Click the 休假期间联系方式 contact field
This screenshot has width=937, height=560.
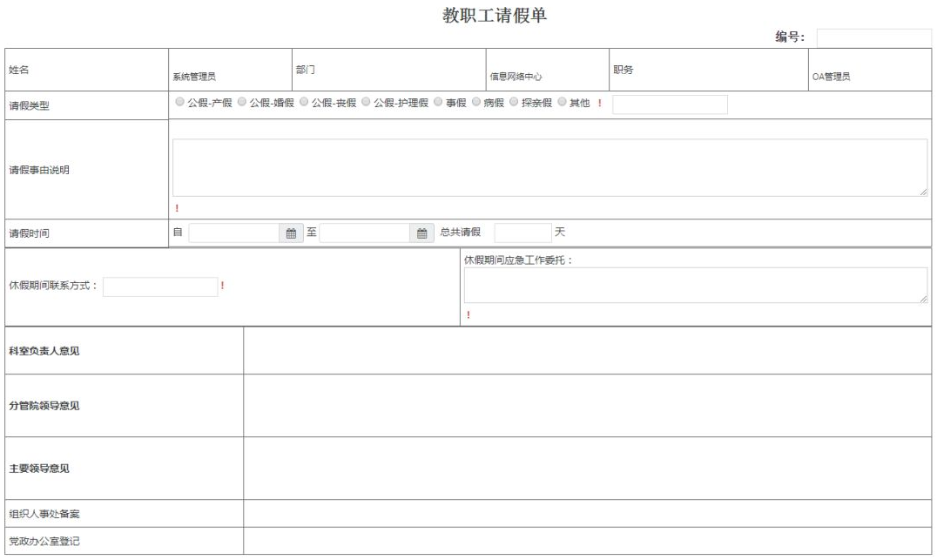pyautogui.click(x=160, y=287)
